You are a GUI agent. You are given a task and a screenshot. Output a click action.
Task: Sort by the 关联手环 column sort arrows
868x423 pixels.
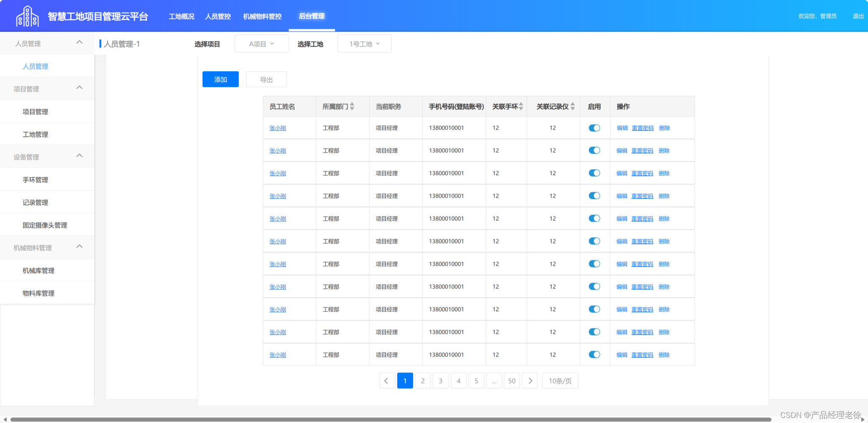click(x=521, y=106)
